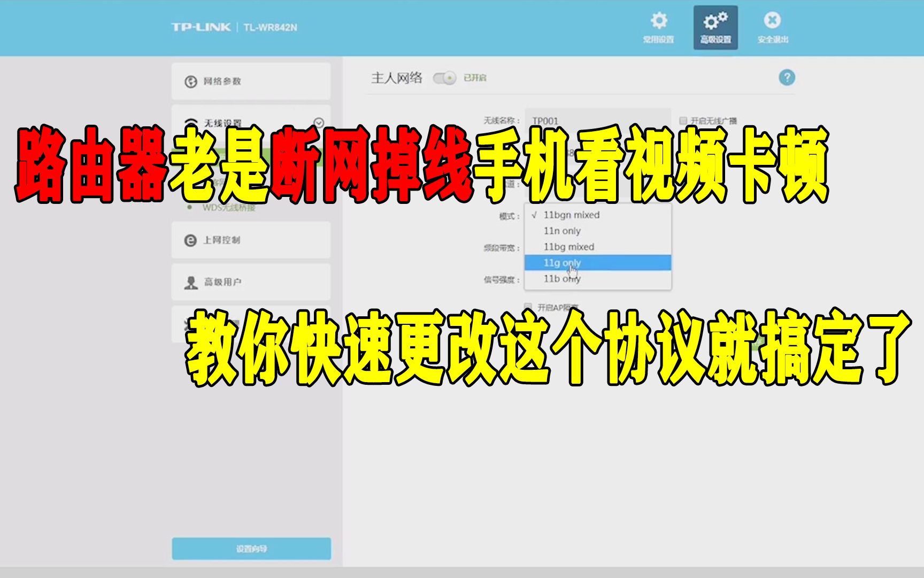The height and width of the screenshot is (578, 924).
Task: Open the 高级用户 sidebar menu
Action: [251, 282]
